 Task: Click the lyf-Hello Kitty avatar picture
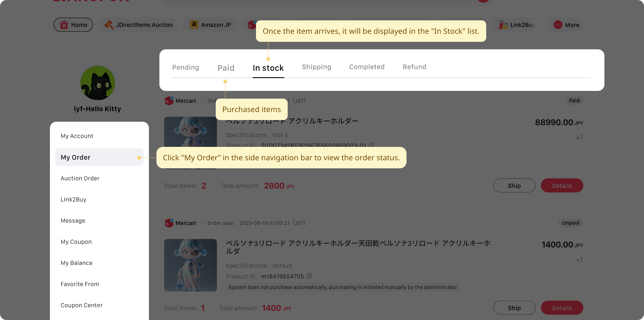tap(98, 83)
